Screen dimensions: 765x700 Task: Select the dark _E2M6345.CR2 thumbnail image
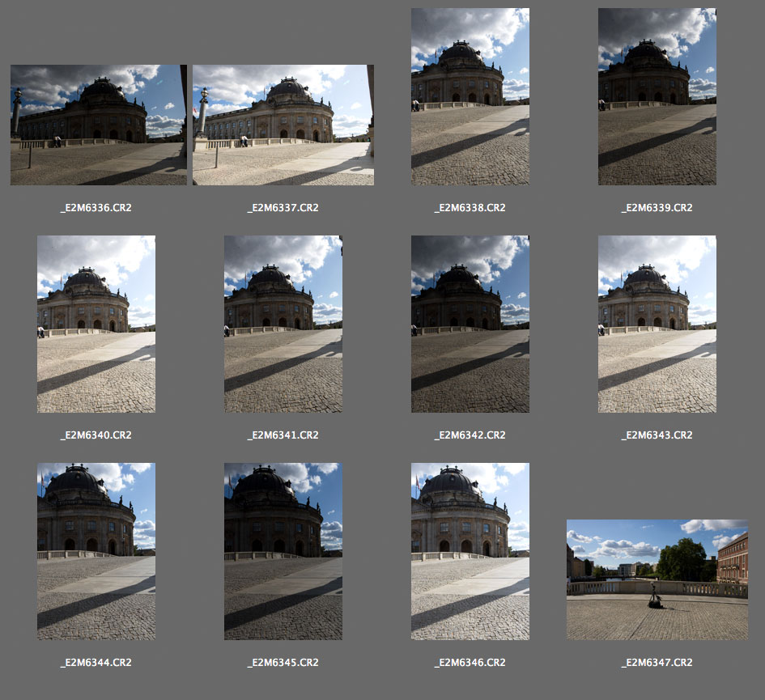283,551
